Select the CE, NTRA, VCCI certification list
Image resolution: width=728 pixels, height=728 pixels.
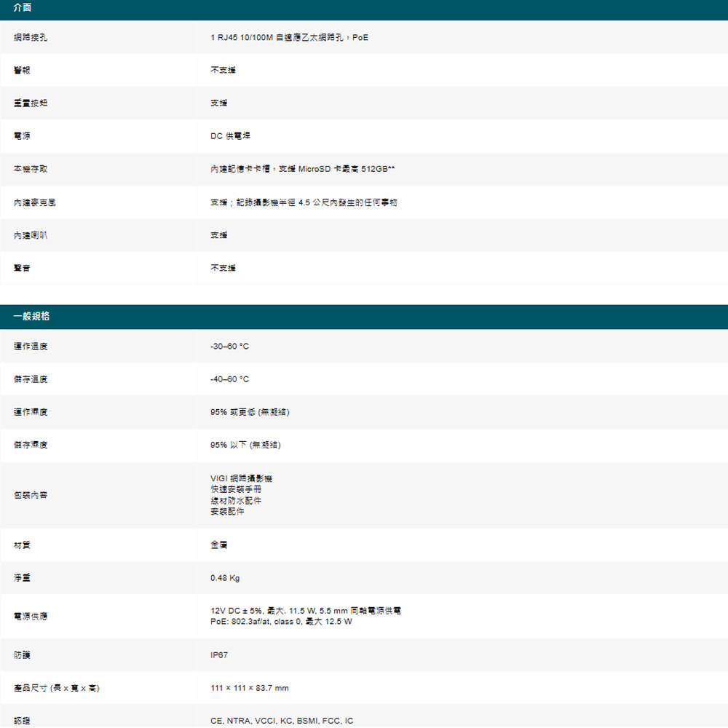coord(281,721)
